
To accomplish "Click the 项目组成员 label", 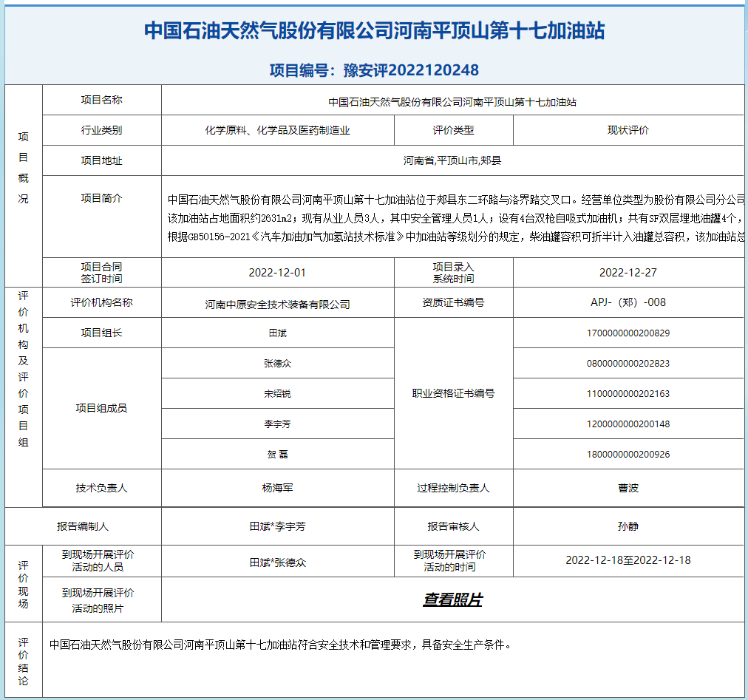I will pyautogui.click(x=101, y=408).
